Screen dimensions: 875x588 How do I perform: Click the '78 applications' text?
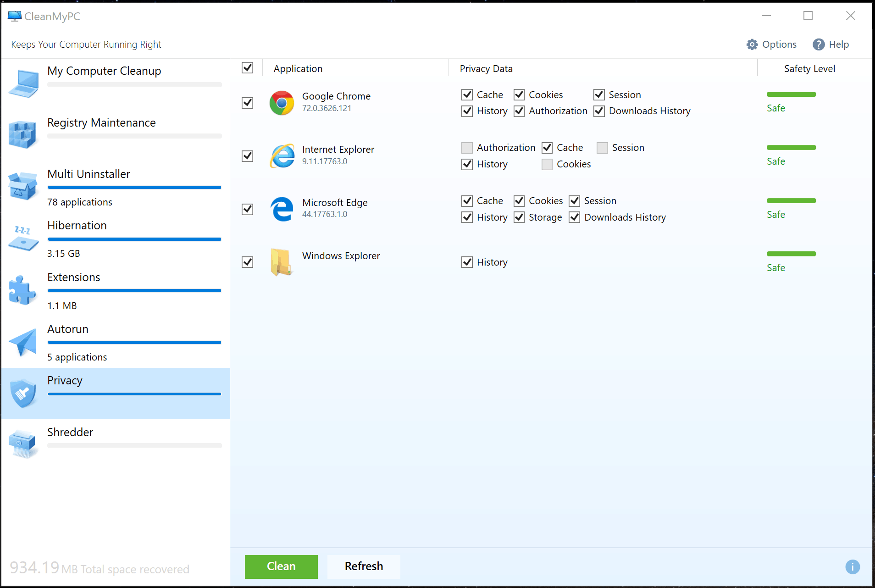pos(80,202)
